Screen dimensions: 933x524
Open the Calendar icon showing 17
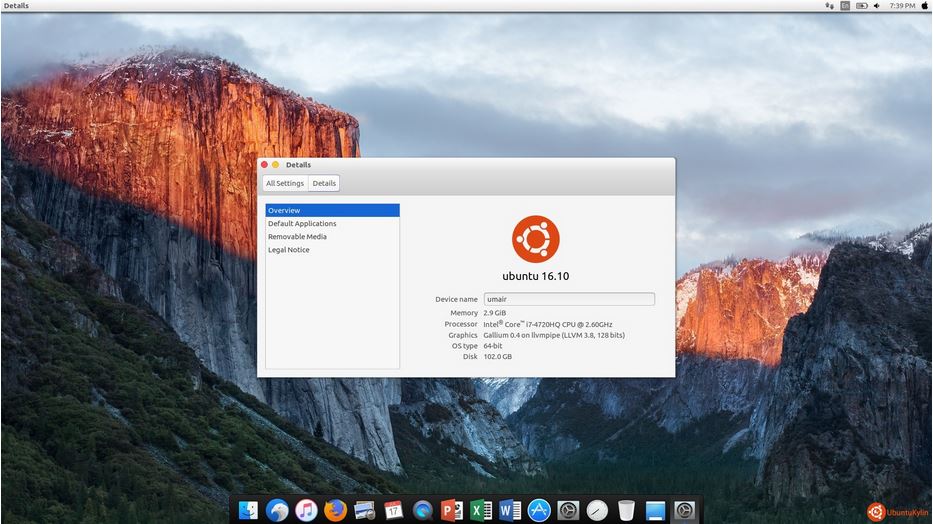pos(393,510)
